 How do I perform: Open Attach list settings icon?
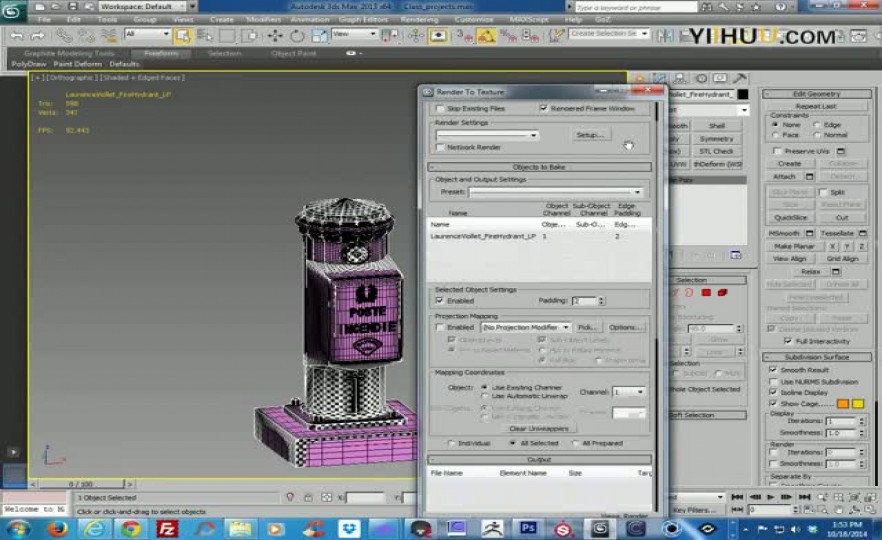pyautogui.click(x=809, y=177)
